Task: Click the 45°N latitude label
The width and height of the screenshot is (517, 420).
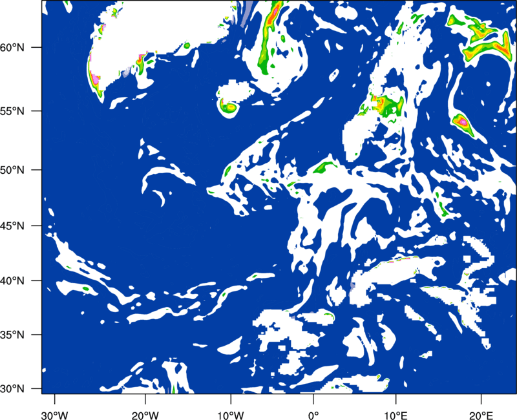Action: [x=12, y=226]
